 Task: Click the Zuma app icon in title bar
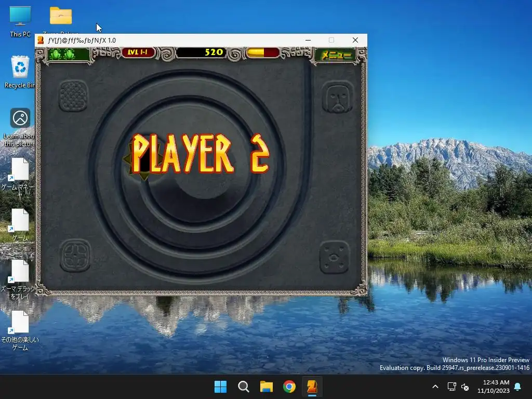(41, 41)
